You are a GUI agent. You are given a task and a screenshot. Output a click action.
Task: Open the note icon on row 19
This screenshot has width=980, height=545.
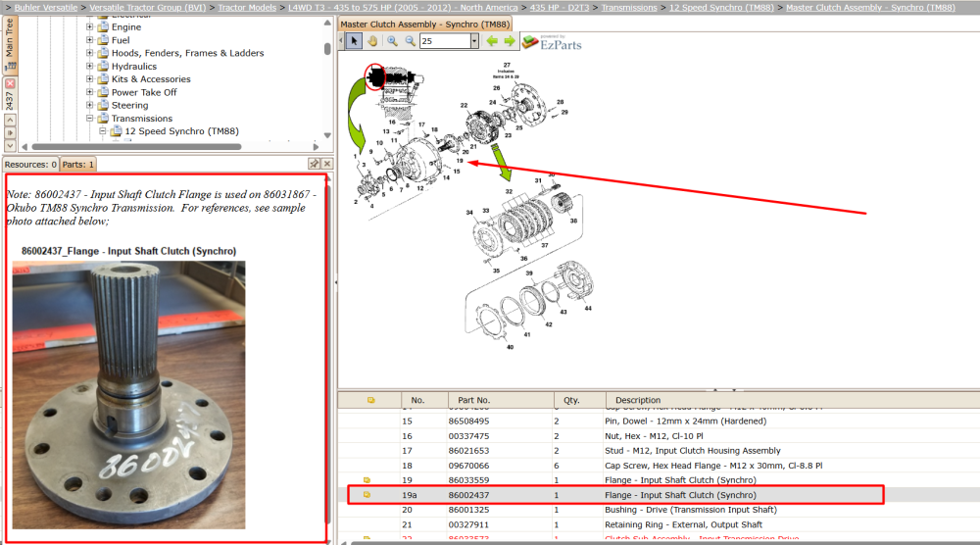[367, 480]
